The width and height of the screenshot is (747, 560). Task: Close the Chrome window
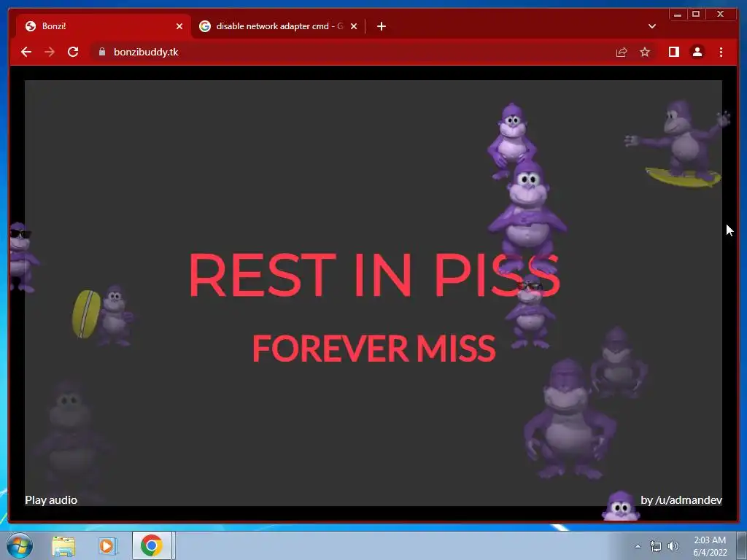pyautogui.click(x=721, y=15)
